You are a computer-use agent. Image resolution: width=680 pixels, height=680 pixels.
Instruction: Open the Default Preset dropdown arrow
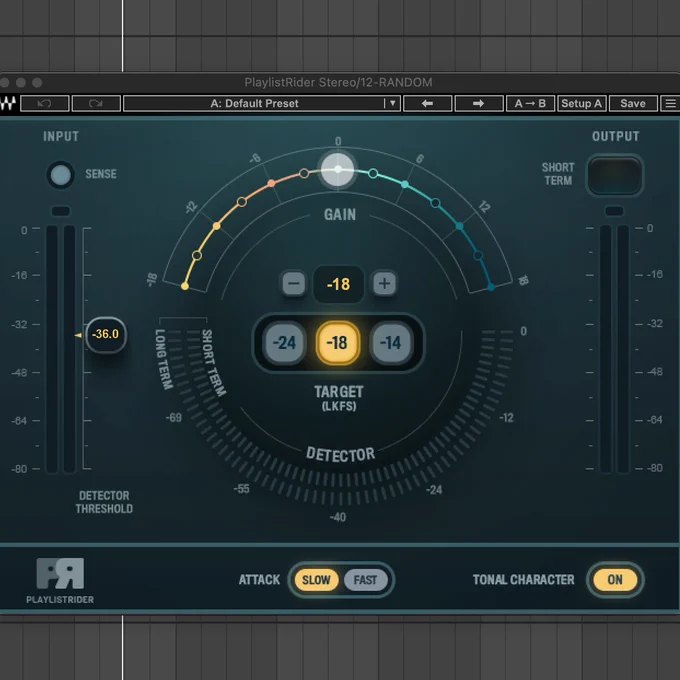click(x=392, y=103)
